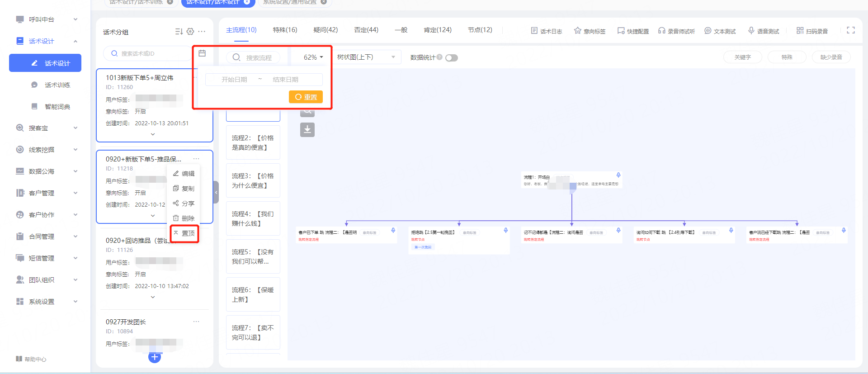Open 扫码录音 QR toolbar item
Screen dimensions: 868x374
(812, 31)
